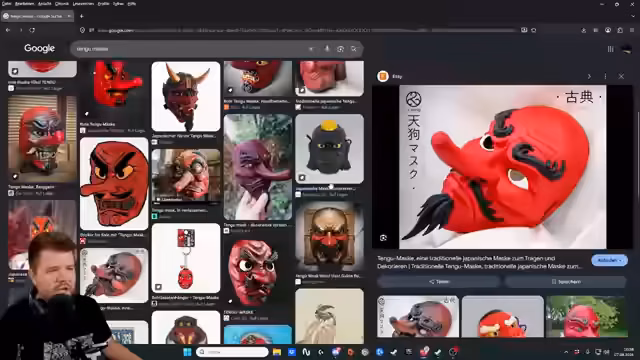Reload the page with refresh icon

pyautogui.click(x=32, y=30)
